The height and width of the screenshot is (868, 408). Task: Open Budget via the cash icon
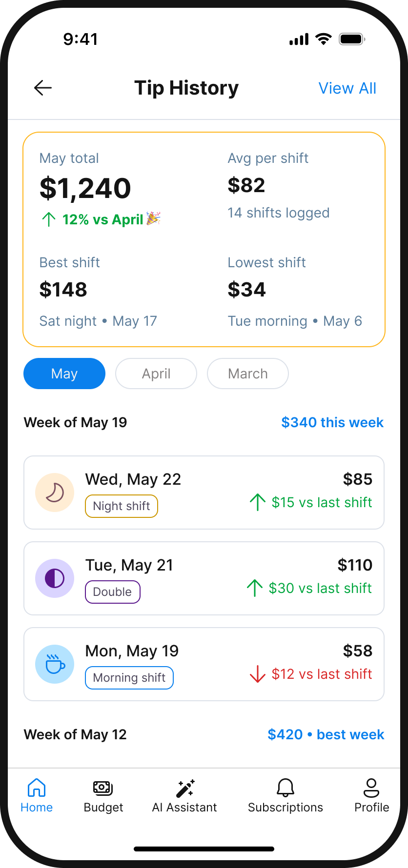click(x=103, y=788)
